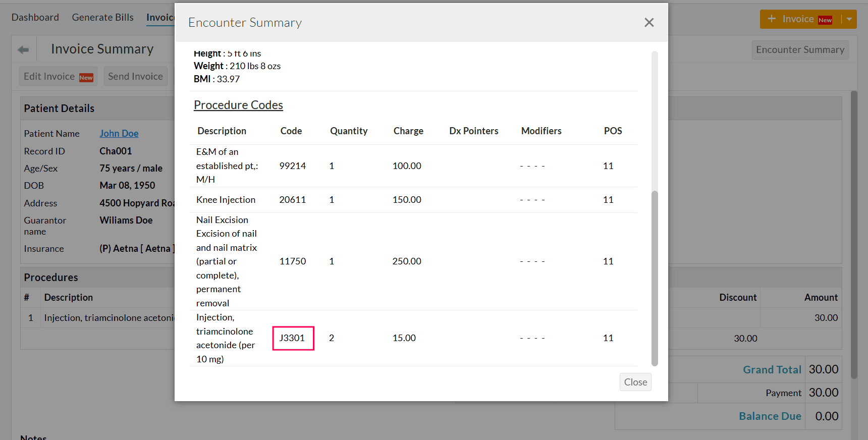Image resolution: width=868 pixels, height=440 pixels.
Task: Click the dialog's vertical scrollbar
Action: click(655, 278)
